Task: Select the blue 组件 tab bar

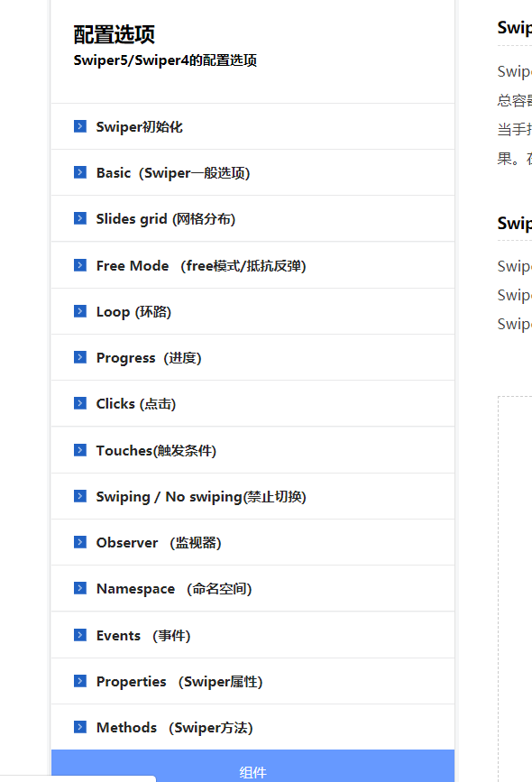Action: (252, 766)
